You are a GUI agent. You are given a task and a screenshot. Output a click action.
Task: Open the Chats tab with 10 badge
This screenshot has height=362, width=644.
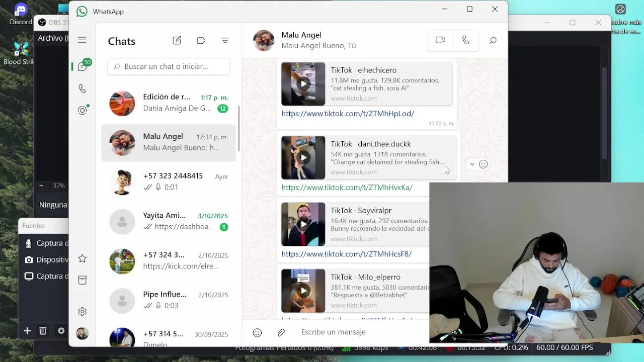coord(83,66)
